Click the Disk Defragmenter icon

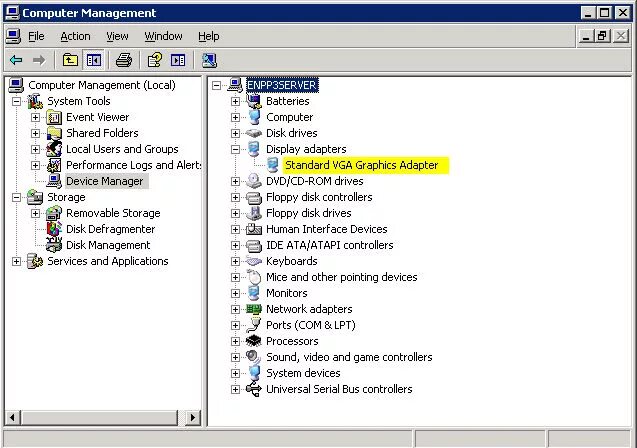coord(54,229)
